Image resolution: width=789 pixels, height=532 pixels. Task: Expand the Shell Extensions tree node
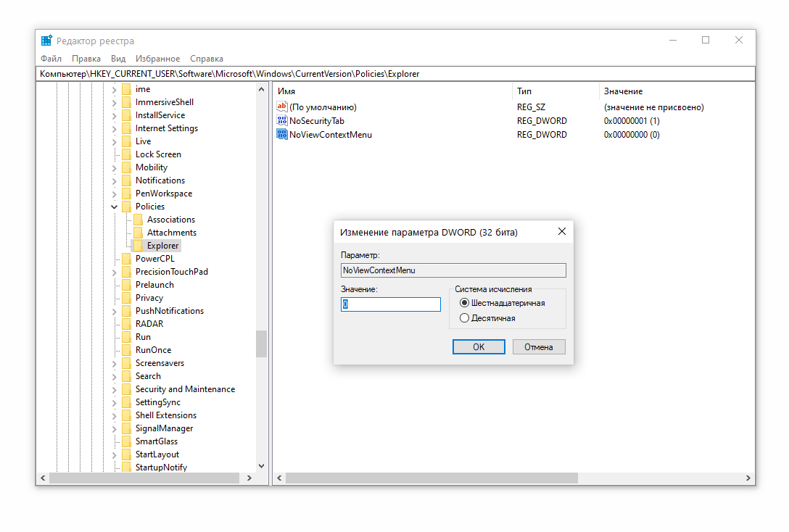tap(115, 416)
